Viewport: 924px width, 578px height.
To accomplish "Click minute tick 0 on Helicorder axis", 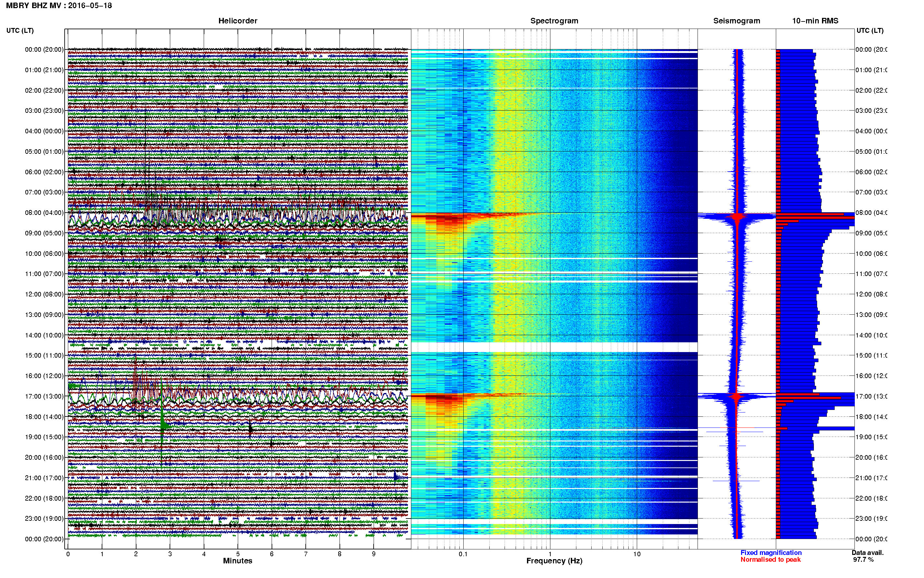I will (68, 554).
